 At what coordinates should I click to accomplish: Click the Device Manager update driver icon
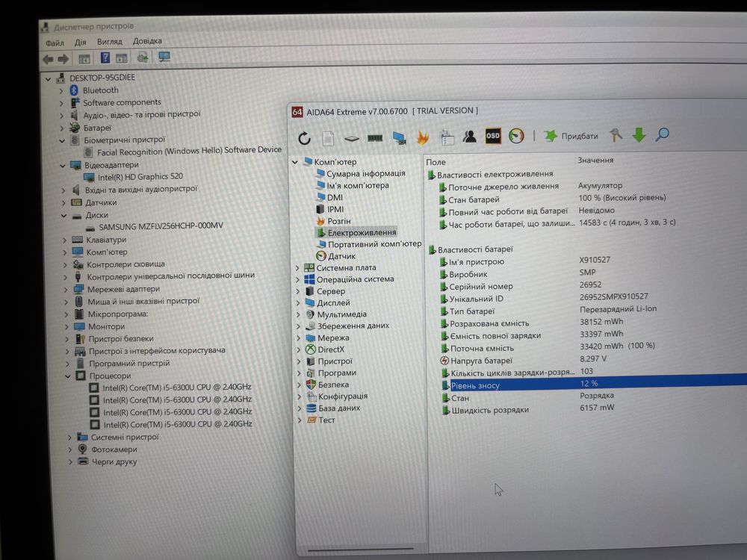[143, 57]
